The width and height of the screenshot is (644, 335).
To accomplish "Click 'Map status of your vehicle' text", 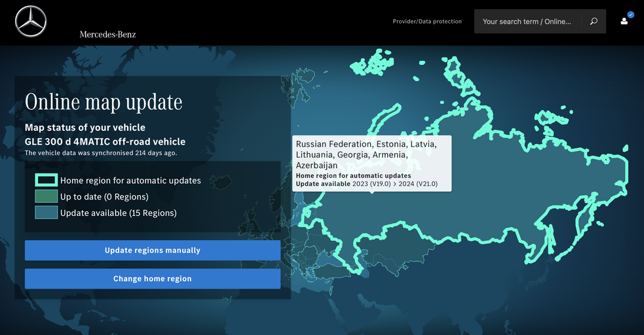I will click(x=85, y=128).
